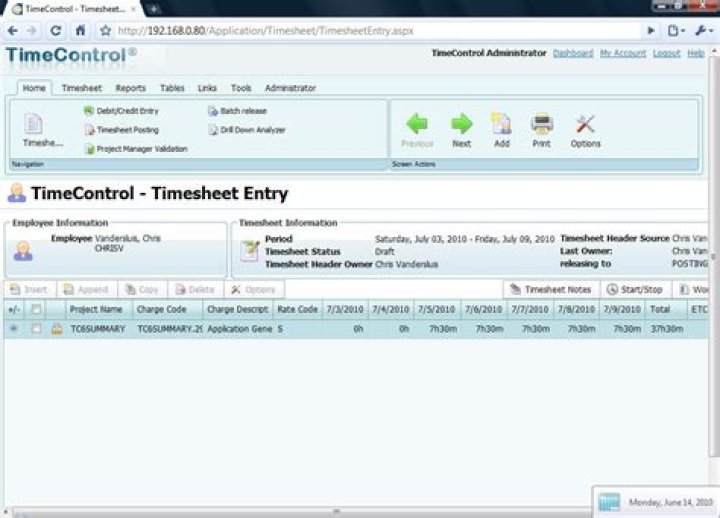Viewport: 720px width, 518px height.
Task: Switch to the Timesheet ribbon tab
Action: coord(82,88)
